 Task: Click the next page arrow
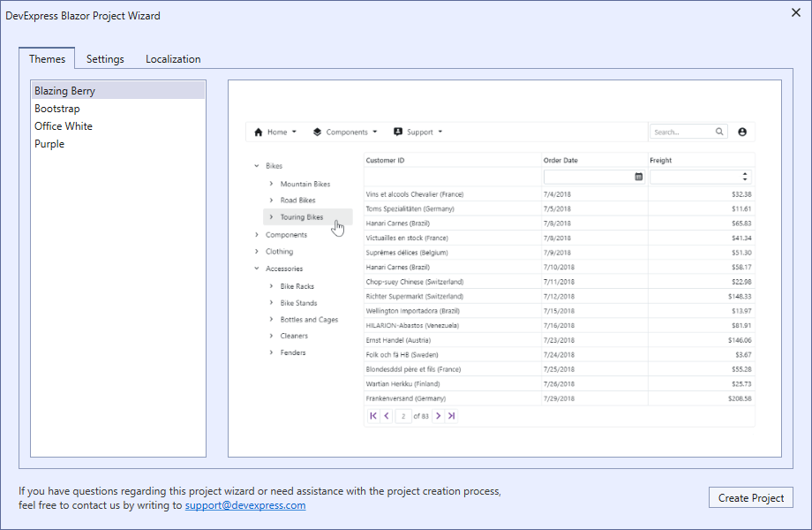pyautogui.click(x=439, y=415)
